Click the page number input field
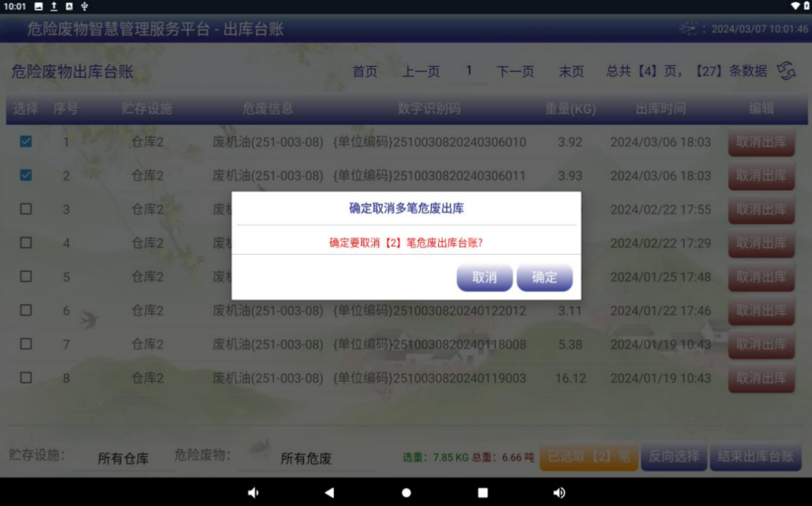 point(469,71)
